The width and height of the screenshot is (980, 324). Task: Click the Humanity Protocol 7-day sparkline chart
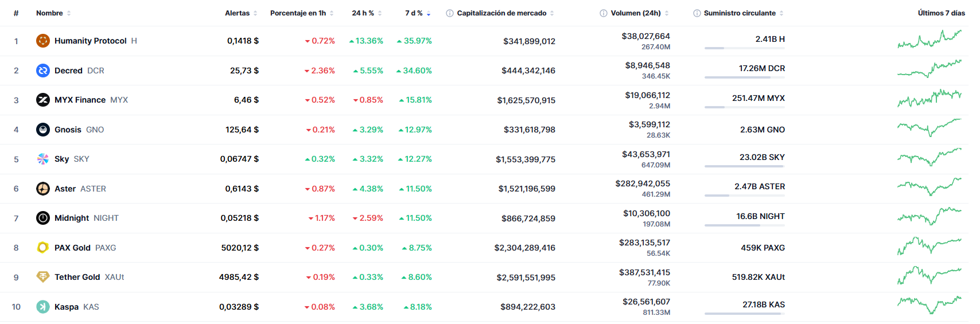click(x=930, y=40)
